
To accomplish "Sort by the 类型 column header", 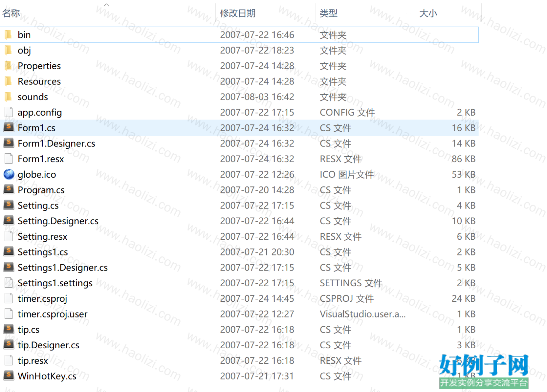I will pos(329,13).
